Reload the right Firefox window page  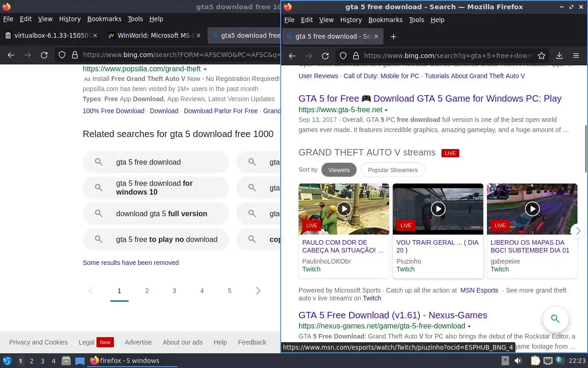[x=325, y=56]
